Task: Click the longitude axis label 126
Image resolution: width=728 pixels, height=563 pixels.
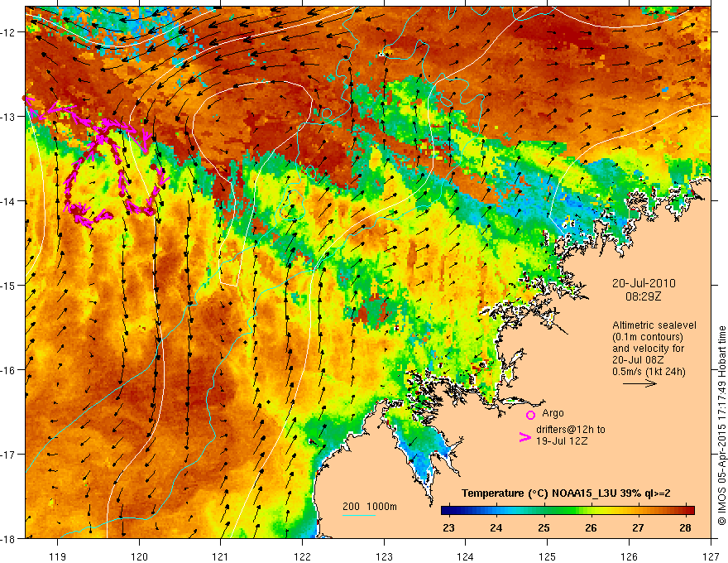Action: click(x=629, y=556)
